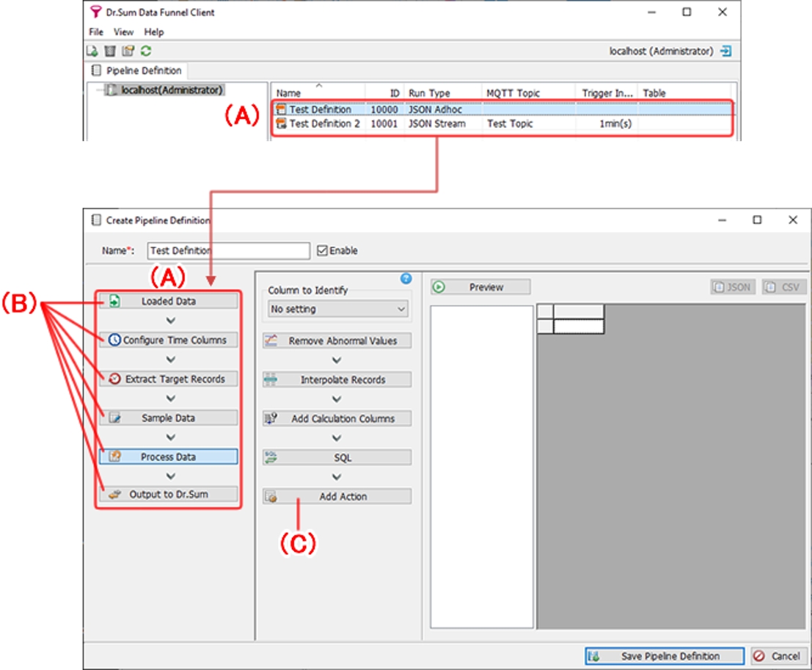The height and width of the screenshot is (670, 812).
Task: Click the Preview button
Action: pos(480,288)
